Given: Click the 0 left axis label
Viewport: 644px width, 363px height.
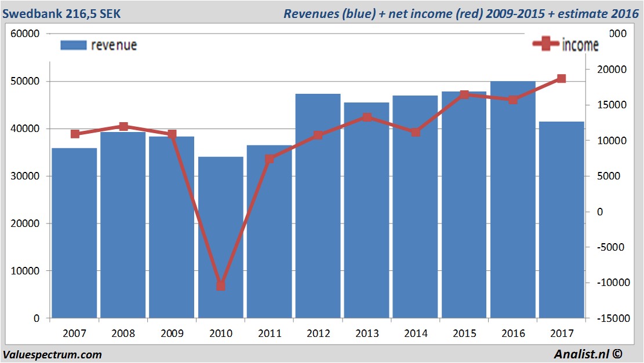Looking at the screenshot, I should coord(37,318).
